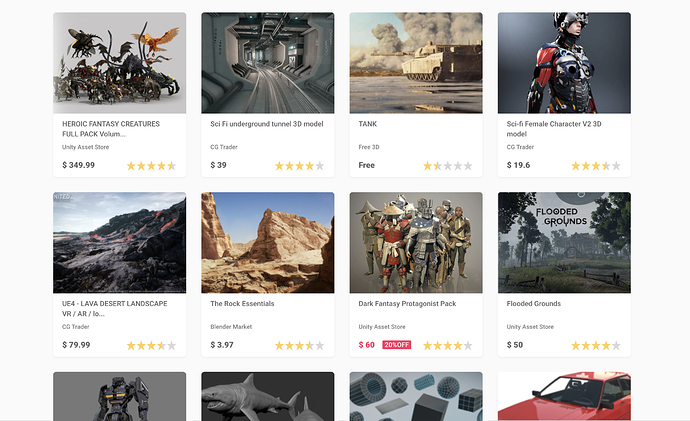Open the 'HEROIC FANTASY CREATURES FULL PACK' title

(x=108, y=129)
